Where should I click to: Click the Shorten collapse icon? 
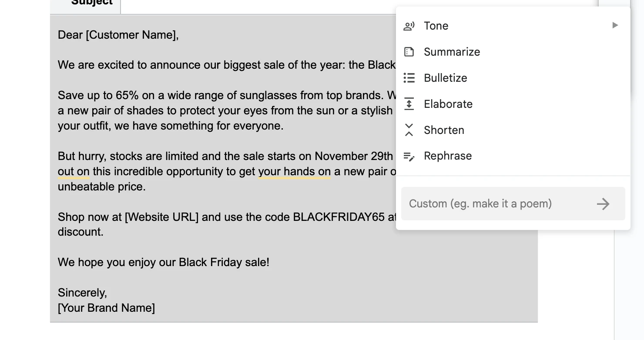point(409,130)
